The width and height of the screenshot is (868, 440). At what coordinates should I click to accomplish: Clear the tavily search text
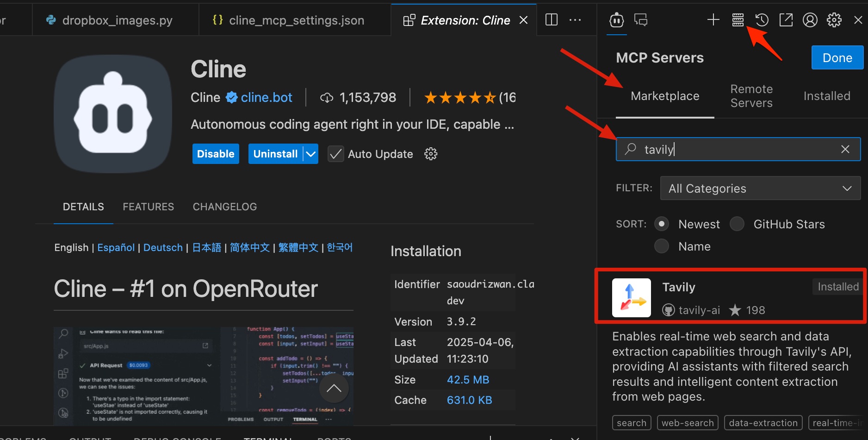pos(845,149)
